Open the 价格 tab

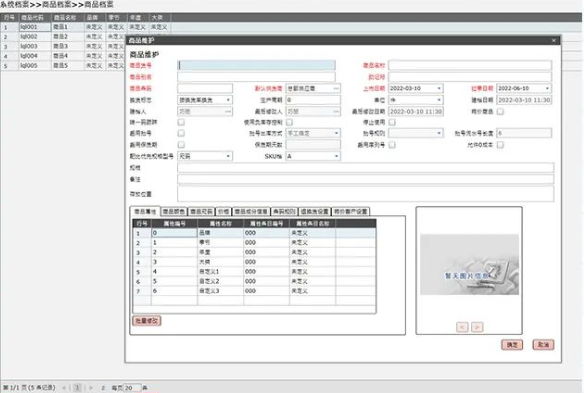223,212
